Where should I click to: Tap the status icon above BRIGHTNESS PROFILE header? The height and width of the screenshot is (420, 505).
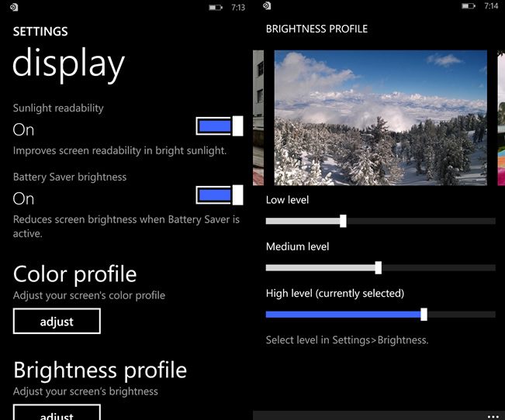[267, 5]
